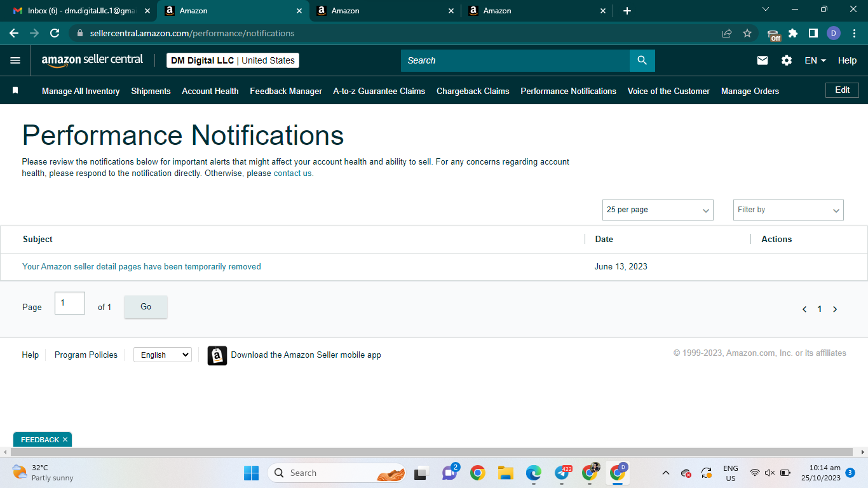Viewport: 868px width, 488px height.
Task: Click the Seller Central Search field
Action: click(x=515, y=60)
